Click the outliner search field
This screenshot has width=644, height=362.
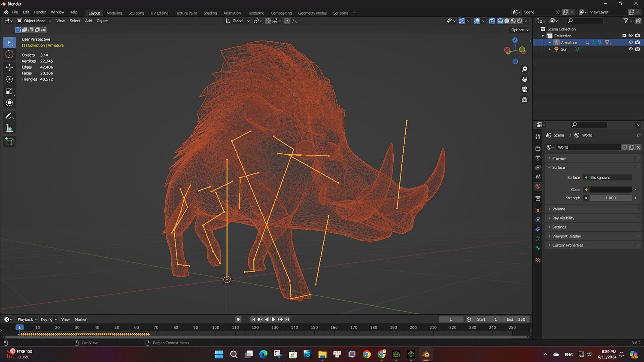pos(584,21)
